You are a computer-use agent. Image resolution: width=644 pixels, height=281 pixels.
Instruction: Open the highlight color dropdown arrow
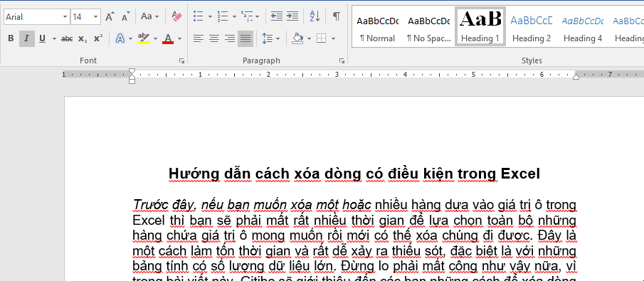click(155, 38)
